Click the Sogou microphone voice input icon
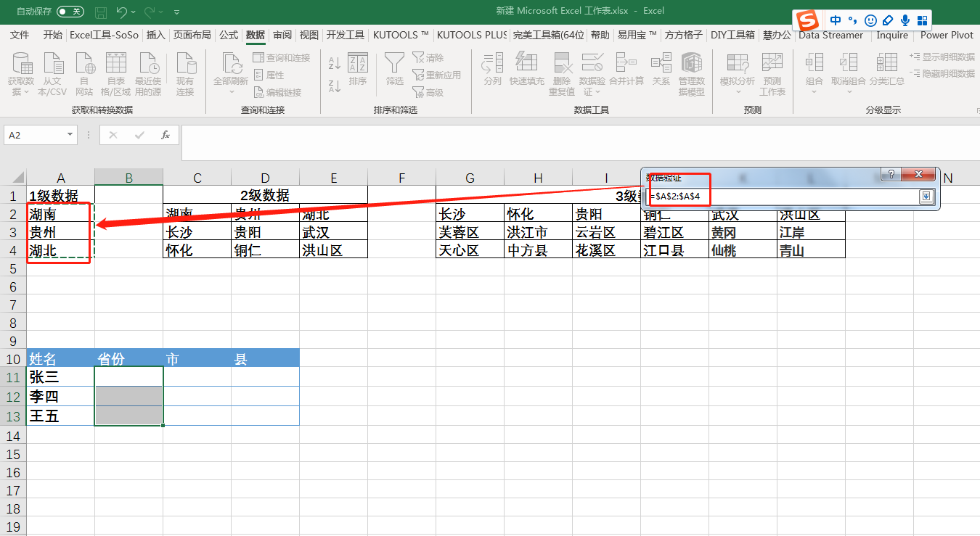980x536 pixels. point(905,20)
